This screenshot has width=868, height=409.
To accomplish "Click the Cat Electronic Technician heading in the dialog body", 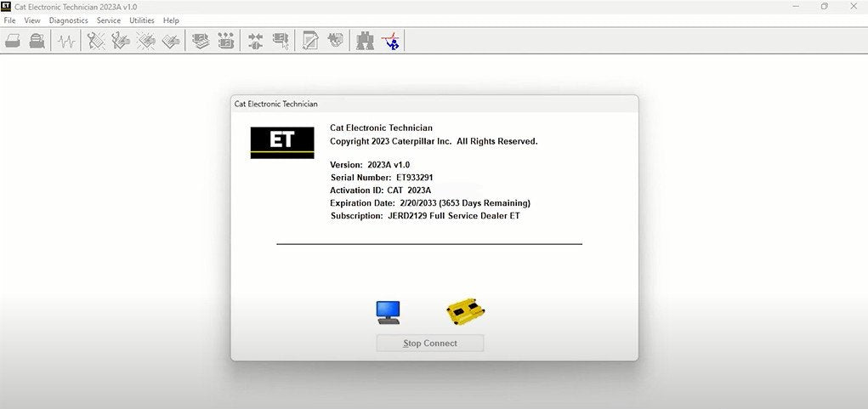I will click(381, 128).
